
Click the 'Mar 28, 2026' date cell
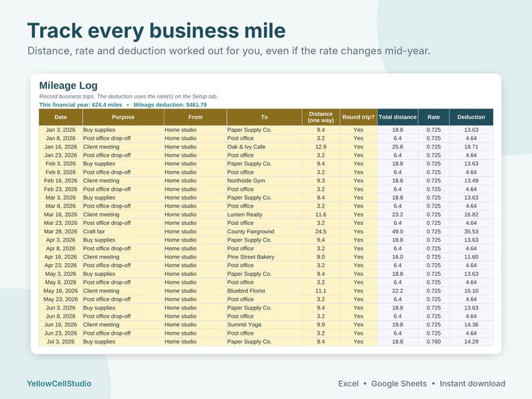pos(61,232)
